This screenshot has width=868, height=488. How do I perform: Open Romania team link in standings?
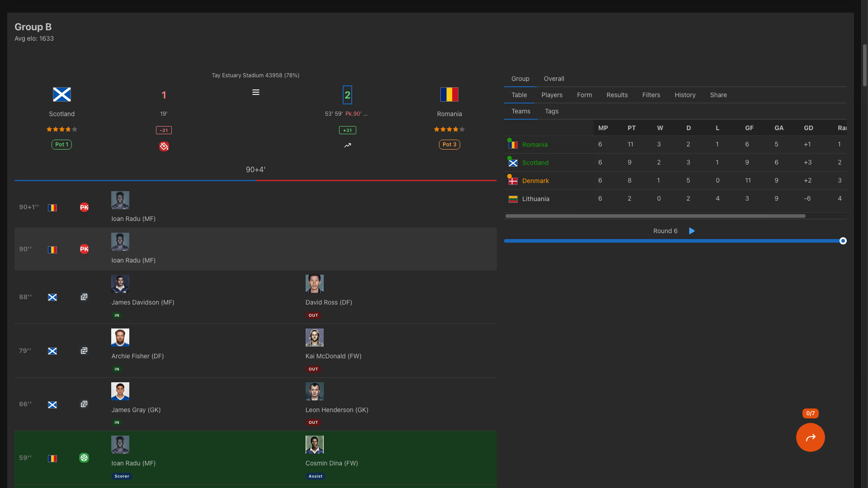(x=535, y=145)
